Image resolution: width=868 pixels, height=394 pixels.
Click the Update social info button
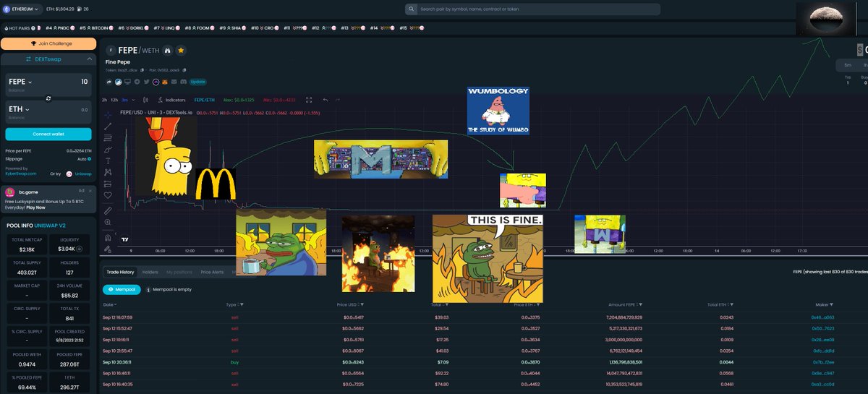click(x=198, y=82)
